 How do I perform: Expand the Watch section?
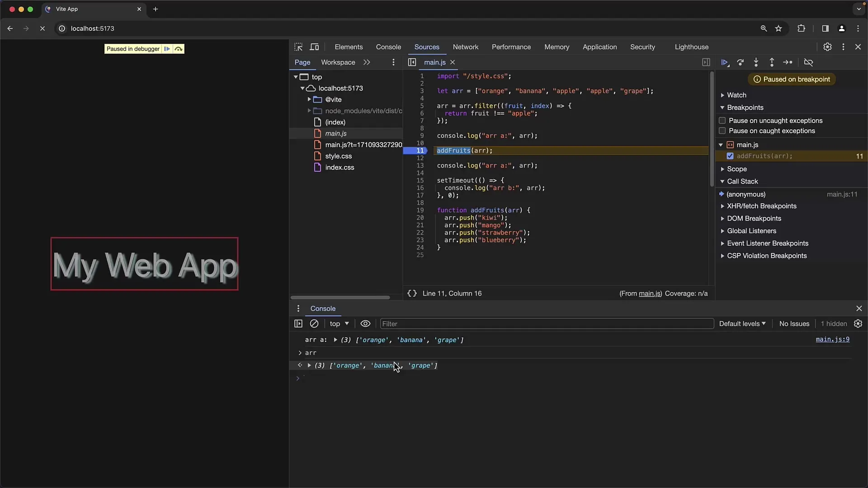pos(736,95)
